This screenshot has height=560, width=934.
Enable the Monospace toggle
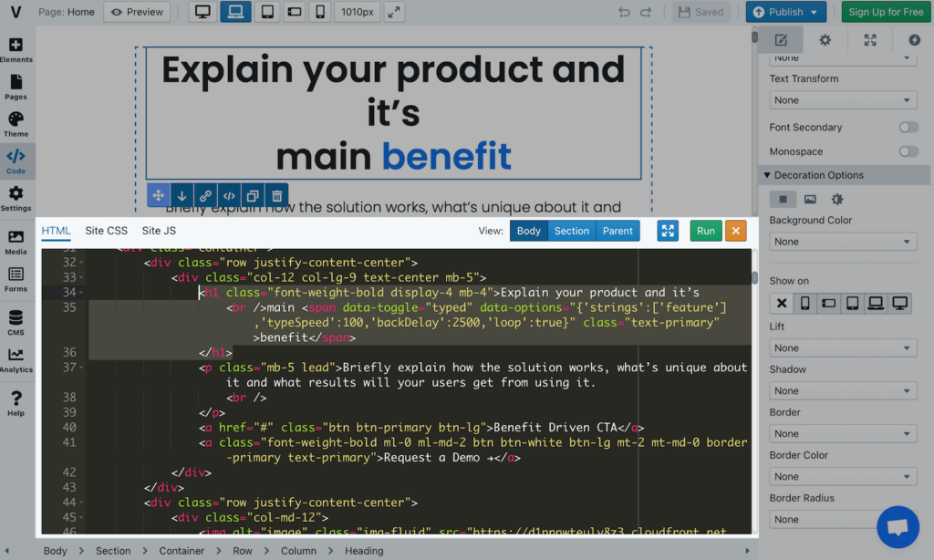pyautogui.click(x=908, y=151)
